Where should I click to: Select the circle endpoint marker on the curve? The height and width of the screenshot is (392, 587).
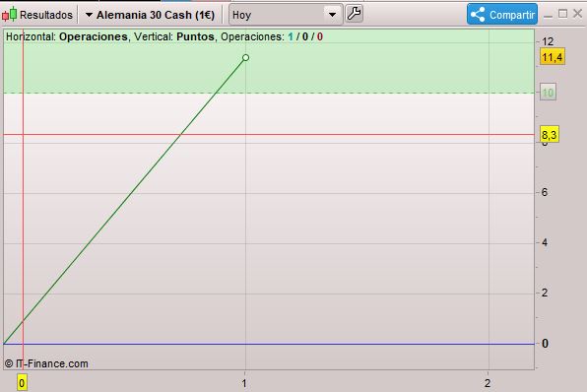tap(245, 58)
